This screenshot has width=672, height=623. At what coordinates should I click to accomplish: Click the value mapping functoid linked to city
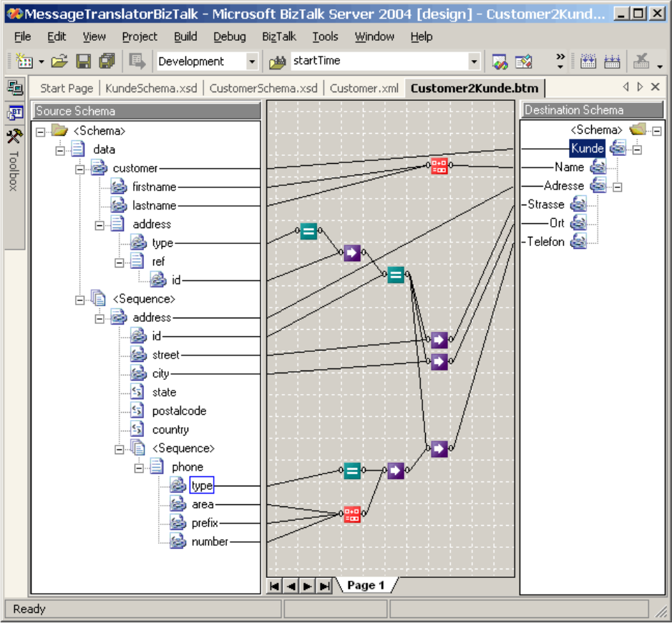(x=439, y=362)
